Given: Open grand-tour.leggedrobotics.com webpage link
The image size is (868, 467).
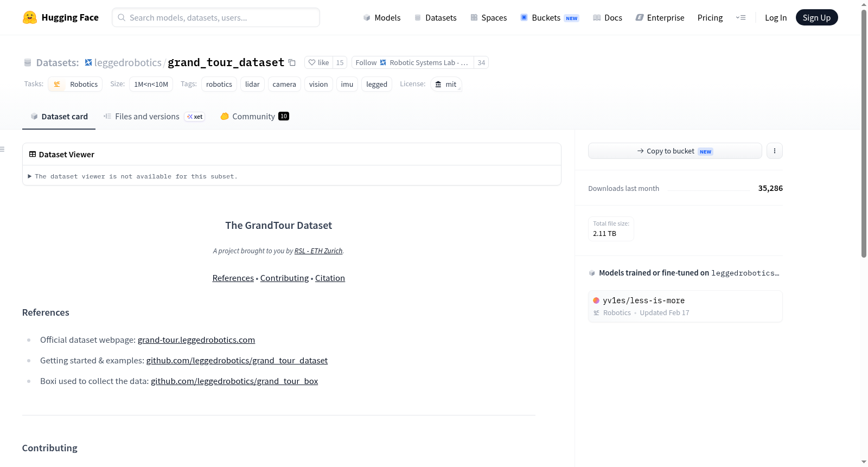Looking at the screenshot, I should point(196,340).
